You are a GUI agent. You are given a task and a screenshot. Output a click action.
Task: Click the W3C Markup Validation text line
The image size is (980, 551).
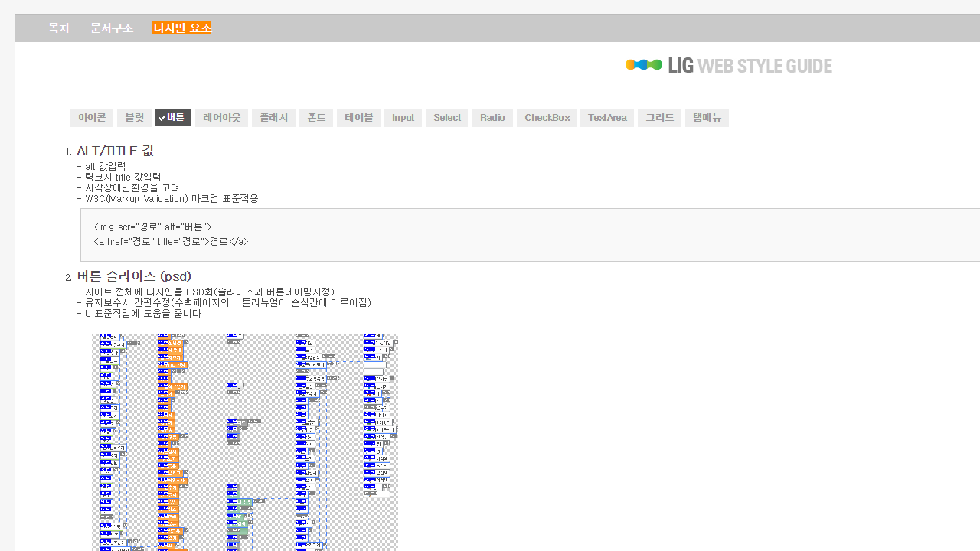coord(168,198)
